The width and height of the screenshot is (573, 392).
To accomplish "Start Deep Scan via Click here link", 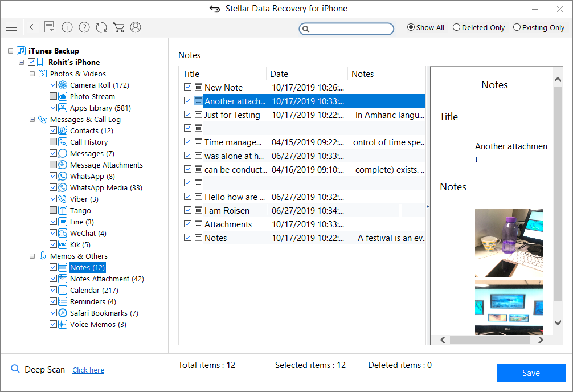I will [88, 370].
